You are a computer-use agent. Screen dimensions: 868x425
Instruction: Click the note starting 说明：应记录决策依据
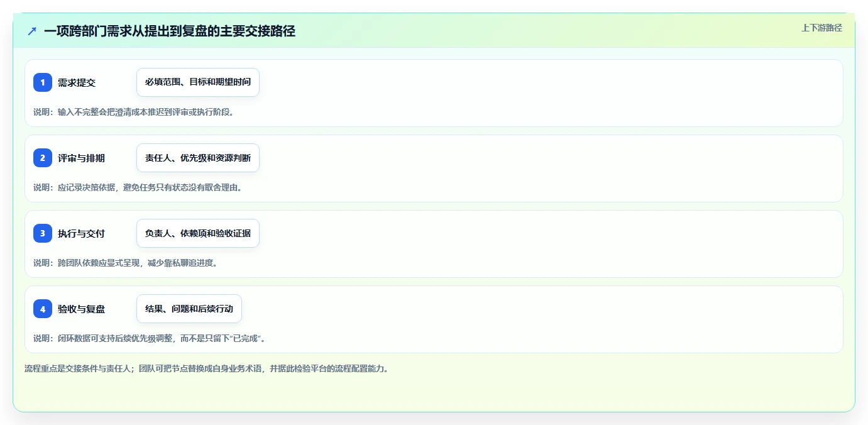tap(138, 187)
